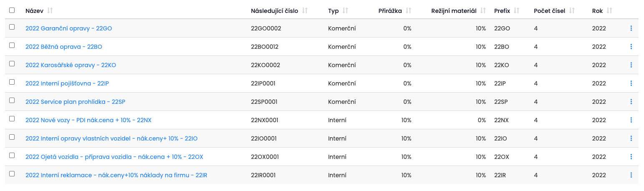Click sort arrows next to Typ

click(x=345, y=11)
